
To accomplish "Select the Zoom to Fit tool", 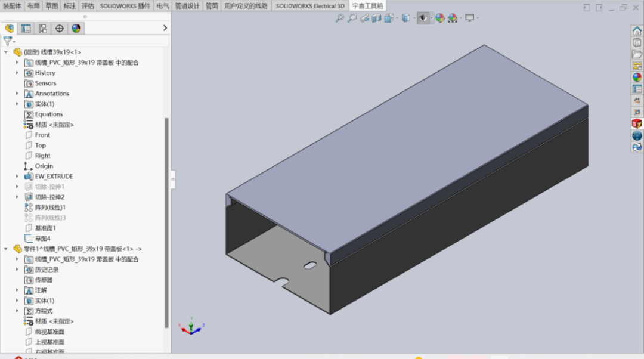I will pos(340,18).
